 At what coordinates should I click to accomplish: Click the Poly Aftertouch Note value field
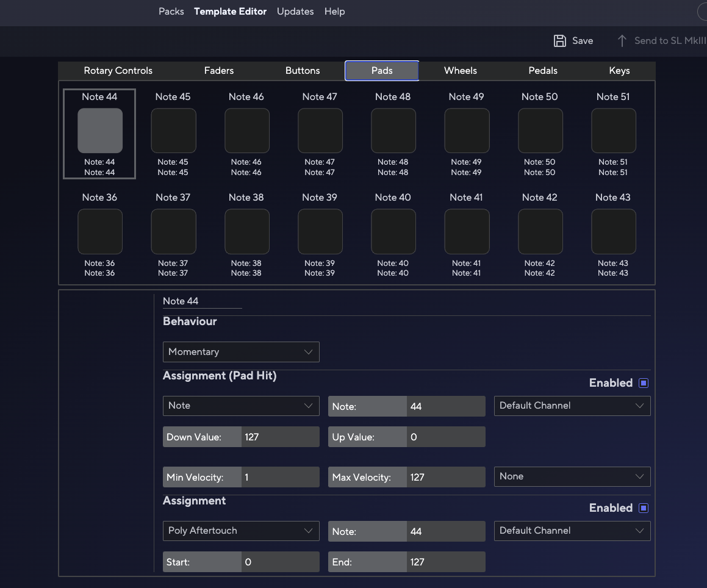coord(445,531)
